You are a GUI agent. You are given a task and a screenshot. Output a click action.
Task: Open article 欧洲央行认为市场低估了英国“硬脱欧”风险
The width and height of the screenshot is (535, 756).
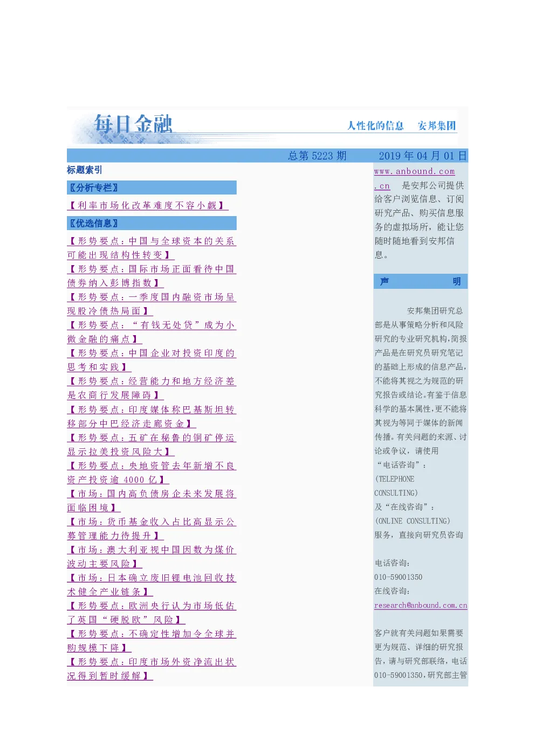click(x=152, y=613)
